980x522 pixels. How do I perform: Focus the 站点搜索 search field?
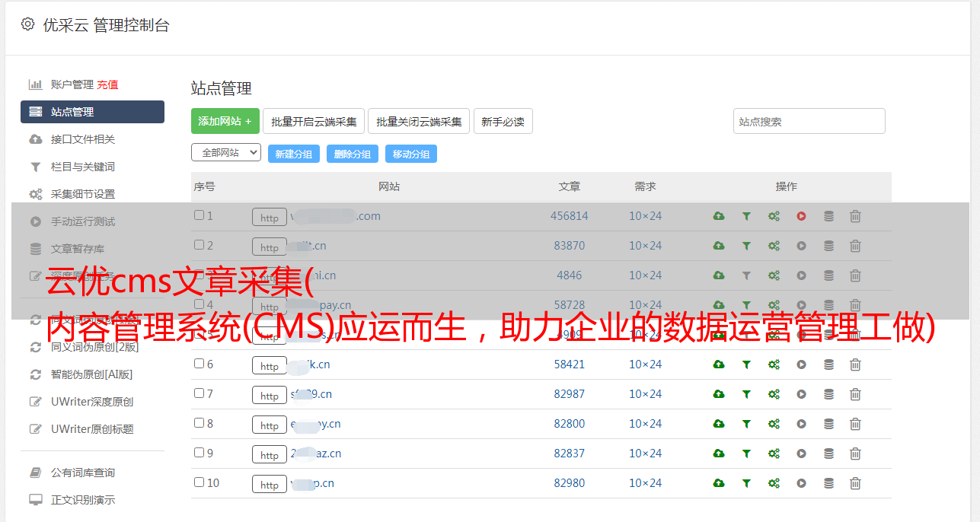pos(809,121)
